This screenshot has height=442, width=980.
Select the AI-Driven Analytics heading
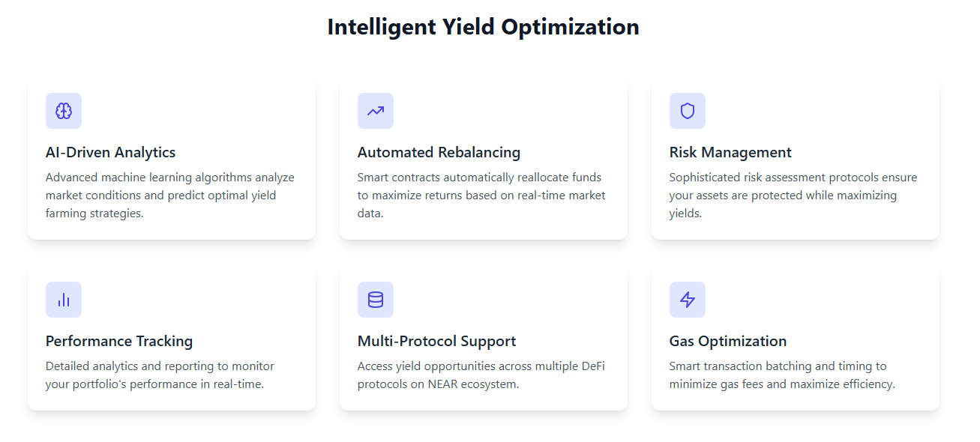coord(110,152)
